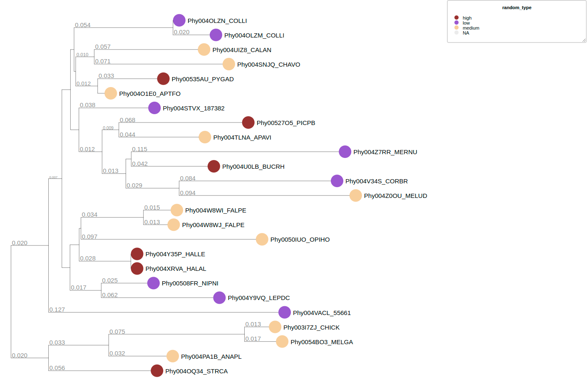Screen dimensions: 588x385
Task: Click the "medium" legend entry
Action: pos(471,28)
